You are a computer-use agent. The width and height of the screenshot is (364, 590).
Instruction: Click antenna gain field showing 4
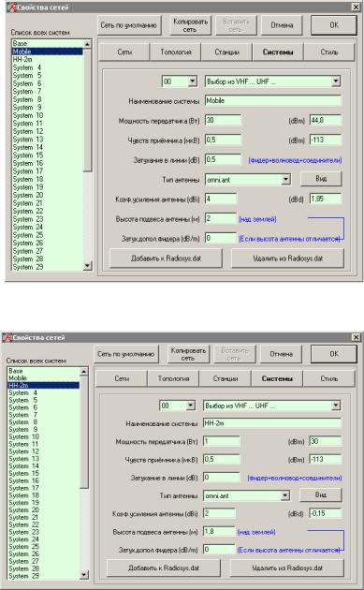coord(221,199)
